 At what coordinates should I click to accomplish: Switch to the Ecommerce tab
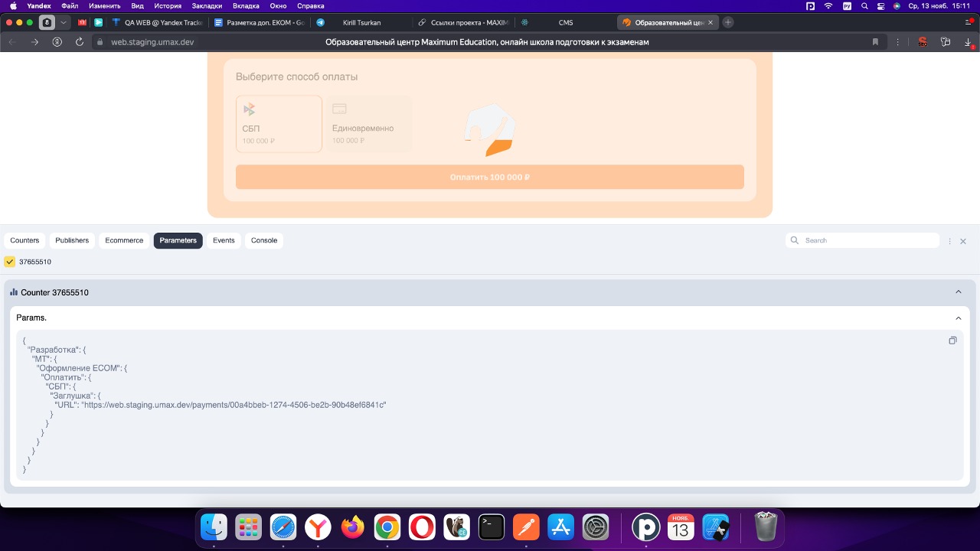[124, 240]
